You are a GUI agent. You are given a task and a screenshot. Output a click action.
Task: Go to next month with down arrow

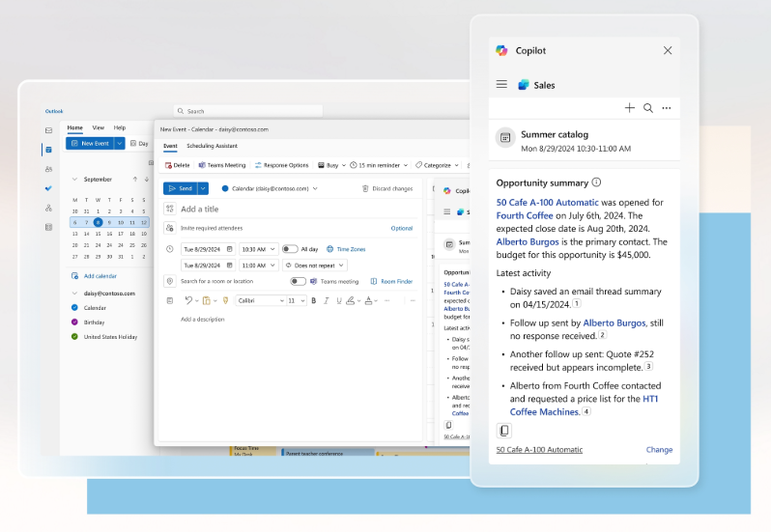[146, 180]
